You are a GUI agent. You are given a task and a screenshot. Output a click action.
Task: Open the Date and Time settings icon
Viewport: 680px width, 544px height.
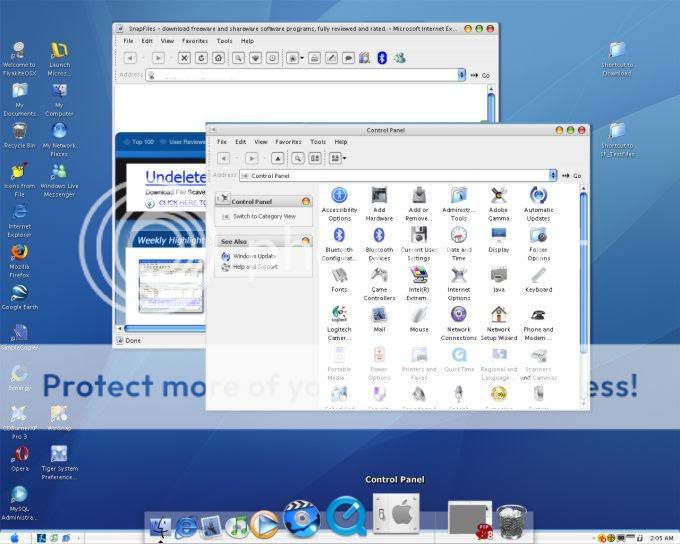pos(458,235)
